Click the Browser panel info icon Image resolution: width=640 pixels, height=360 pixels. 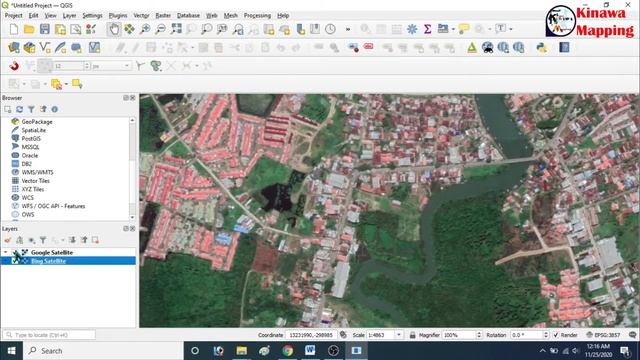point(54,109)
